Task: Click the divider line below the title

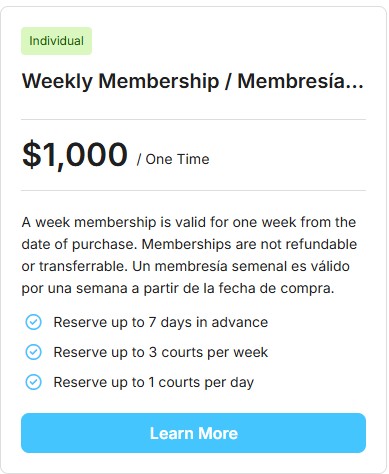Action: click(193, 119)
